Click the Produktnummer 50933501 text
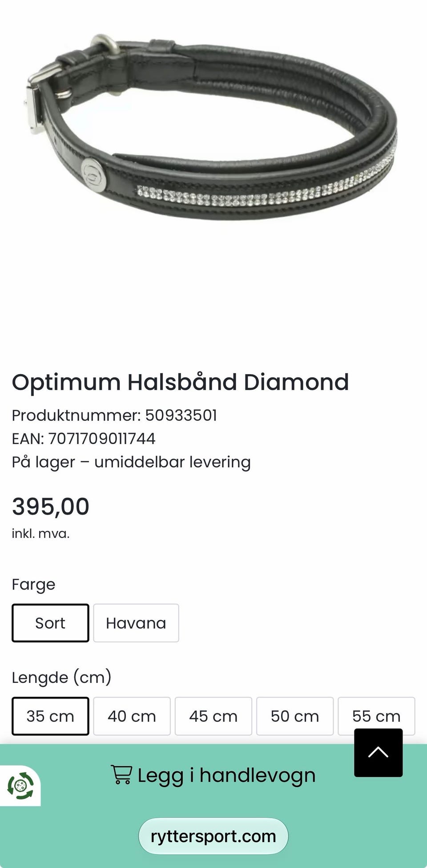 pyautogui.click(x=114, y=415)
